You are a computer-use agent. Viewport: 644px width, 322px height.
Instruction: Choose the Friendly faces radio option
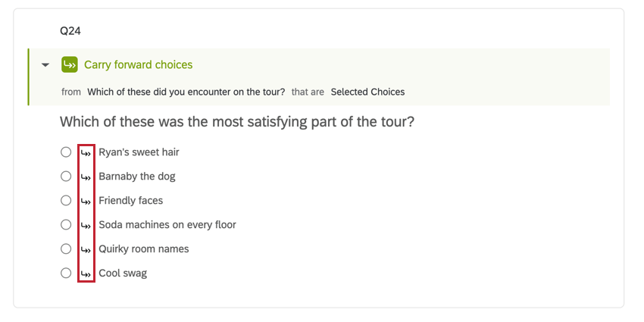(x=66, y=201)
